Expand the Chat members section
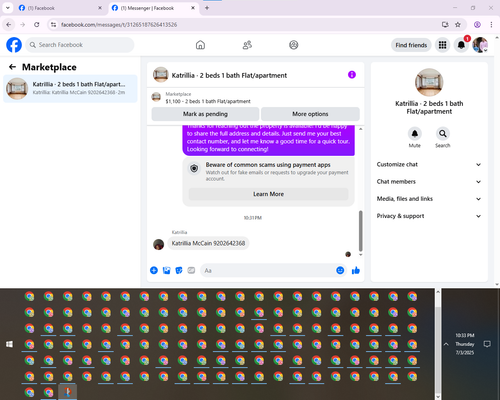Screen dimensions: 500x400 (429, 182)
